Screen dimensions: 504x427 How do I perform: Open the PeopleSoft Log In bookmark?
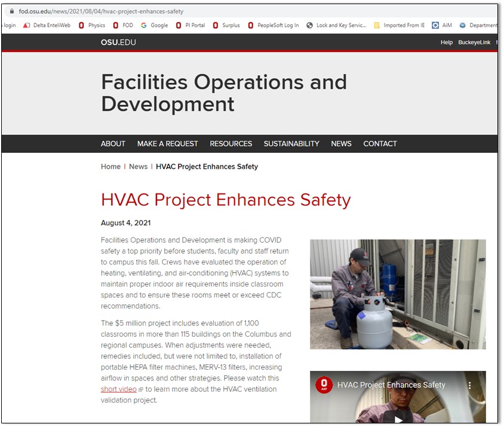coord(274,25)
